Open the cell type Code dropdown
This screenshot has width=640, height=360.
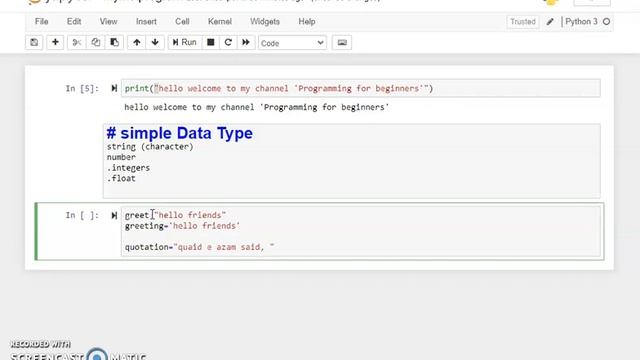pos(292,43)
